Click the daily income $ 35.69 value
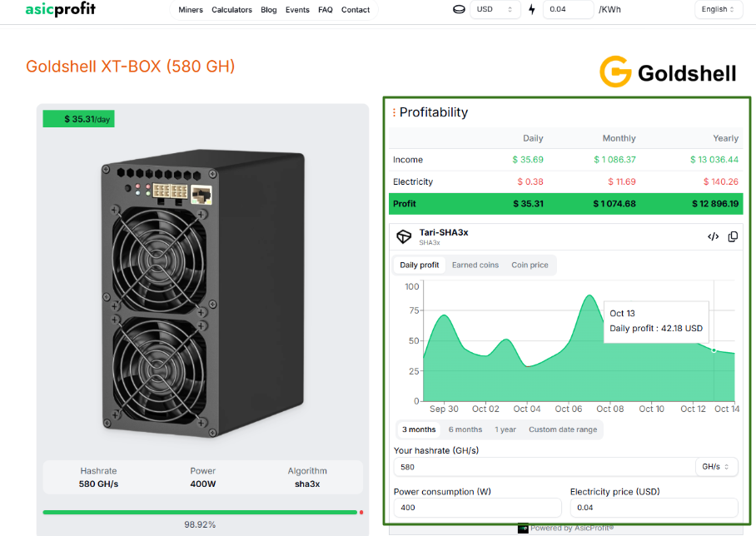The width and height of the screenshot is (756, 536). (528, 160)
